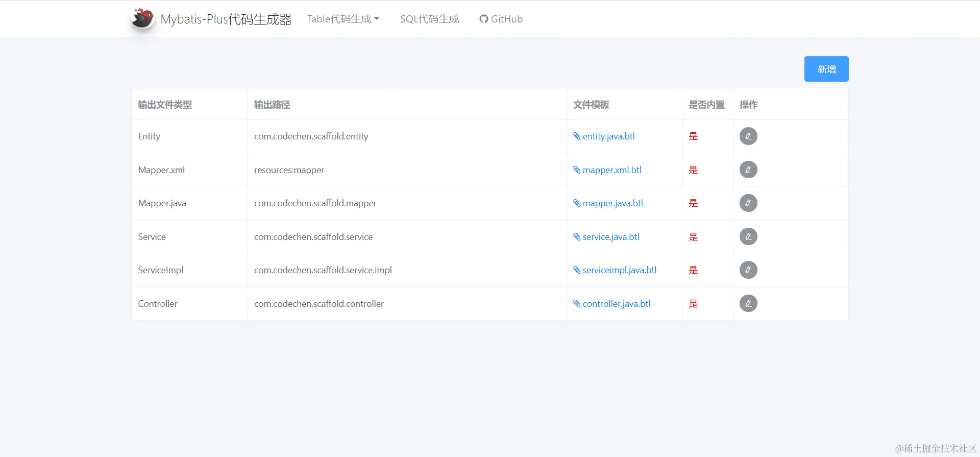Click path com.codechen.scaffold.controller
Viewport: 980px width, 457px height.
[319, 304]
